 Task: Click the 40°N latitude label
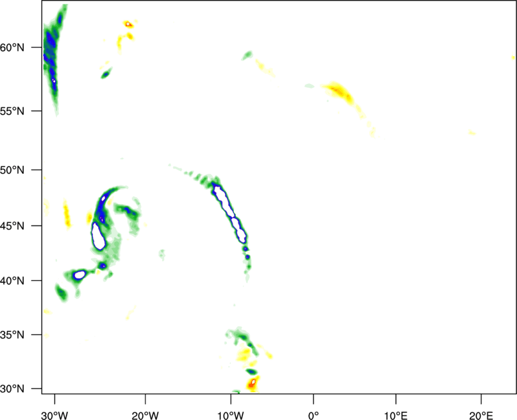point(12,281)
